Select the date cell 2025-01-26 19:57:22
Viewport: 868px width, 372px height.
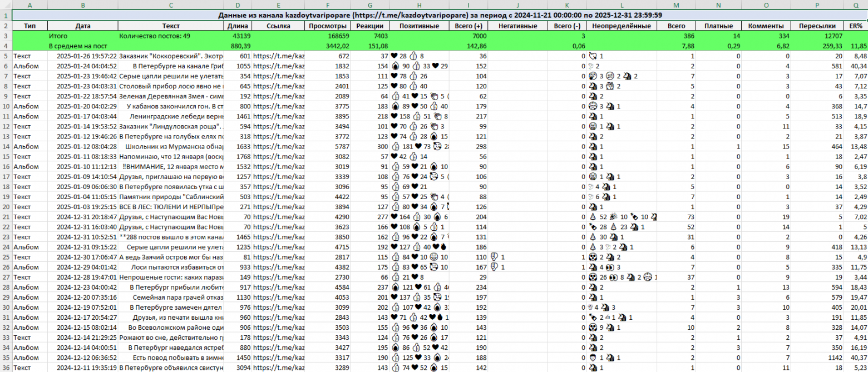click(x=82, y=56)
